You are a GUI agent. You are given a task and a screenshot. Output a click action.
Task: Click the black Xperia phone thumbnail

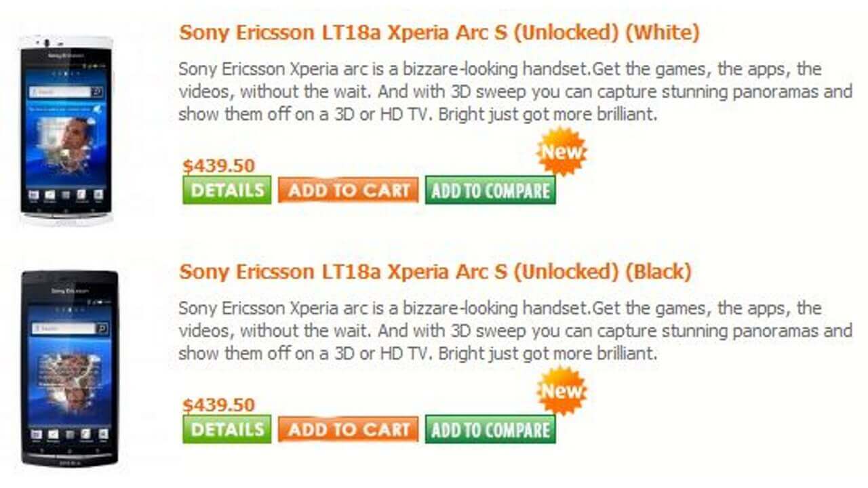tap(69, 368)
